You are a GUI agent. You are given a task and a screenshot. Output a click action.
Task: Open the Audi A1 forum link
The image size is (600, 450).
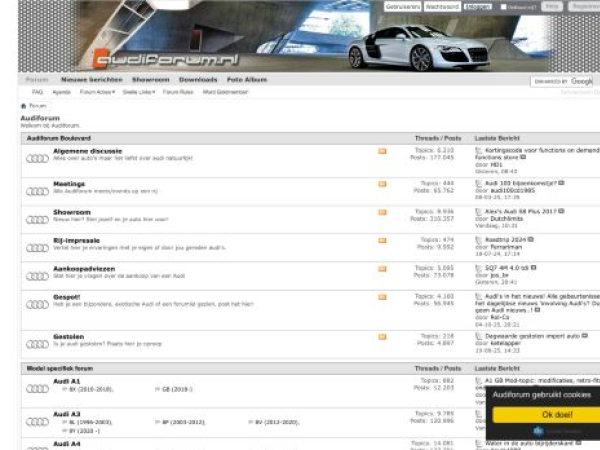click(x=66, y=382)
